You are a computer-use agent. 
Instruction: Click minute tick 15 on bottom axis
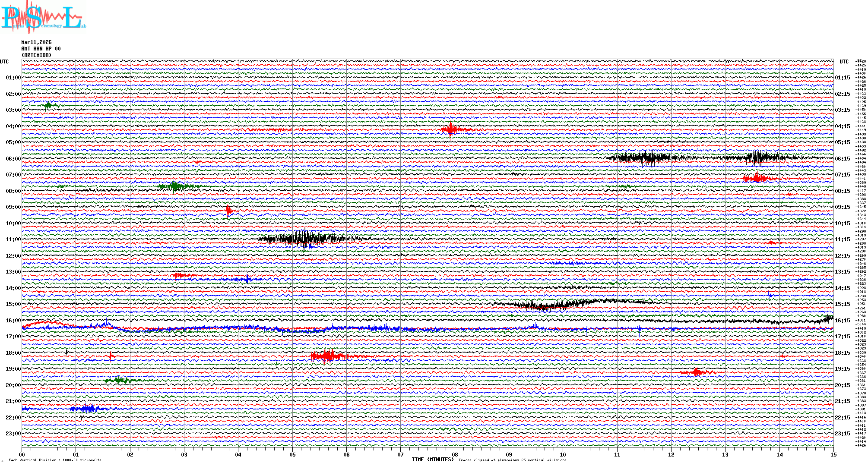click(833, 454)
